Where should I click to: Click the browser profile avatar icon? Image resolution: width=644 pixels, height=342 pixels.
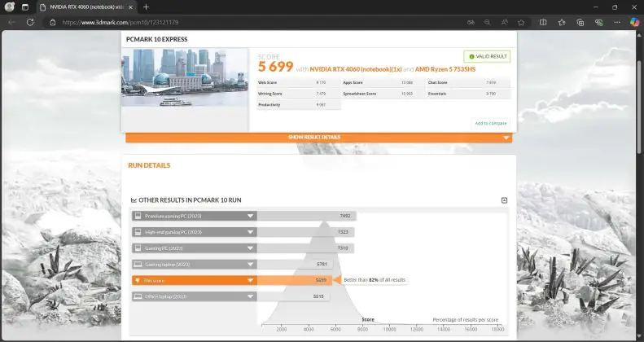[10, 7]
